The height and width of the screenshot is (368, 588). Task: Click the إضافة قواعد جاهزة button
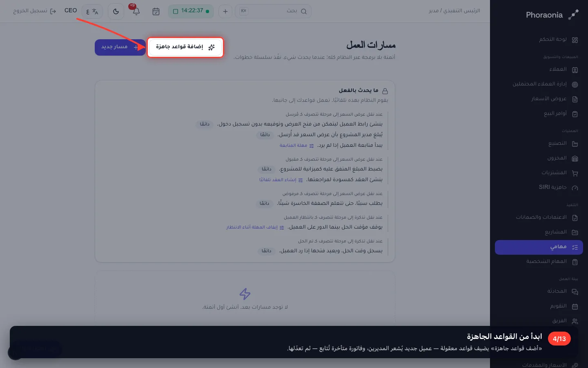[x=185, y=47]
